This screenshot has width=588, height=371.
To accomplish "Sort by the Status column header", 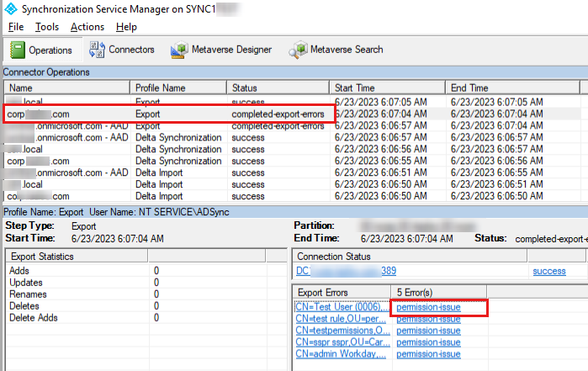I will coord(278,87).
